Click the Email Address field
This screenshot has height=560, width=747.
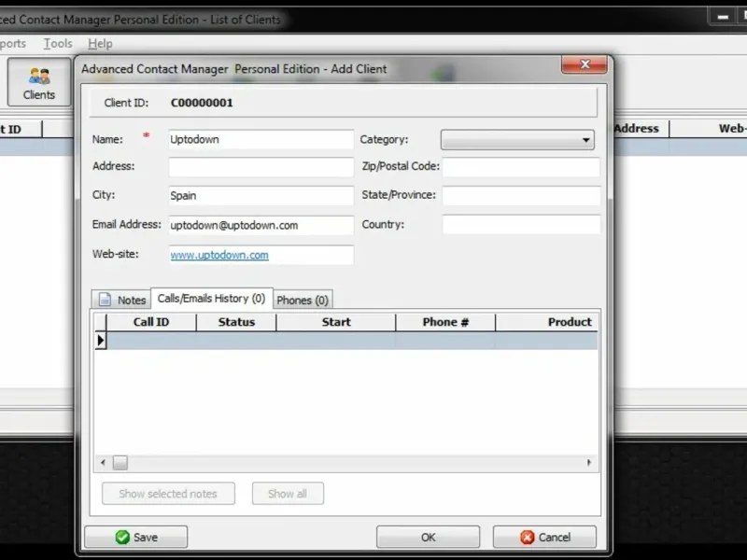[261, 225]
